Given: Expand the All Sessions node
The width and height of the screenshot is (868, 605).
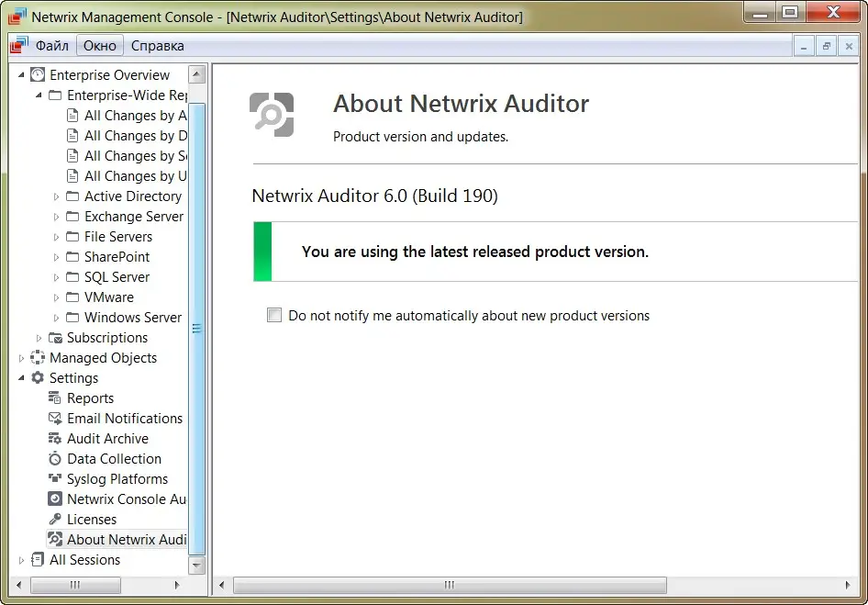Looking at the screenshot, I should click(21, 560).
